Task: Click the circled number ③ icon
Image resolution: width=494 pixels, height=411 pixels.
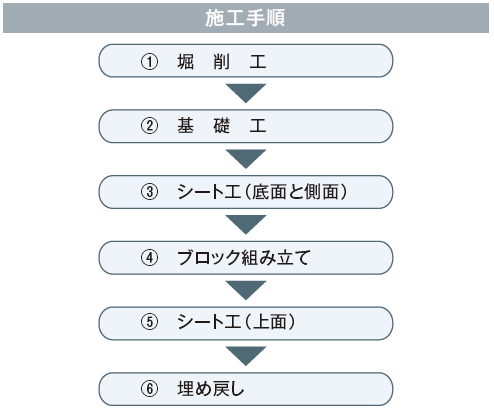Action: point(149,192)
